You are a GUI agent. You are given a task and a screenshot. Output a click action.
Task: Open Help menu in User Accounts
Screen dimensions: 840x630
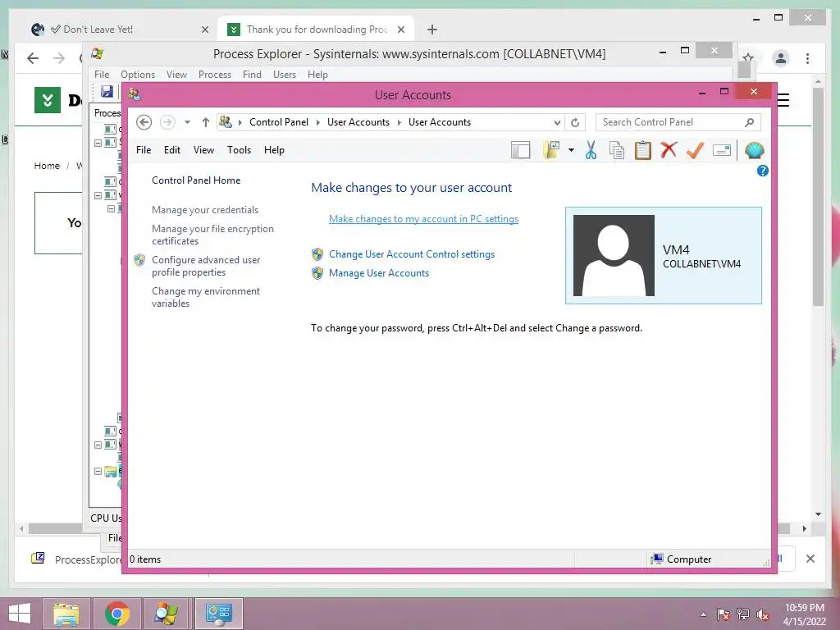(274, 150)
